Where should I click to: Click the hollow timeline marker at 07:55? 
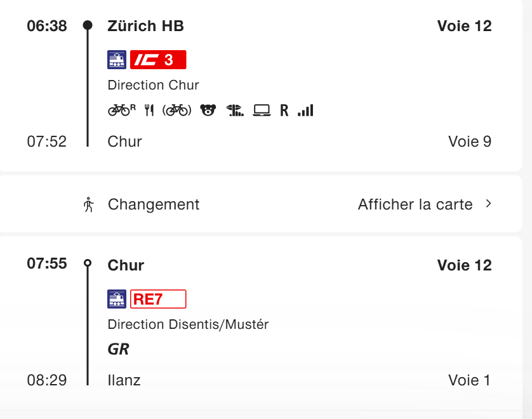point(88,263)
